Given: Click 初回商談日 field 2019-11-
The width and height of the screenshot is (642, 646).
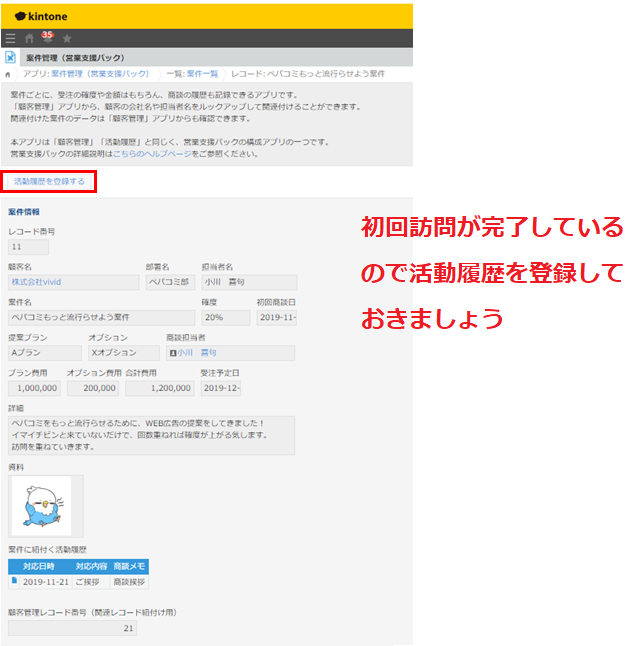Looking at the screenshot, I should 276,318.
